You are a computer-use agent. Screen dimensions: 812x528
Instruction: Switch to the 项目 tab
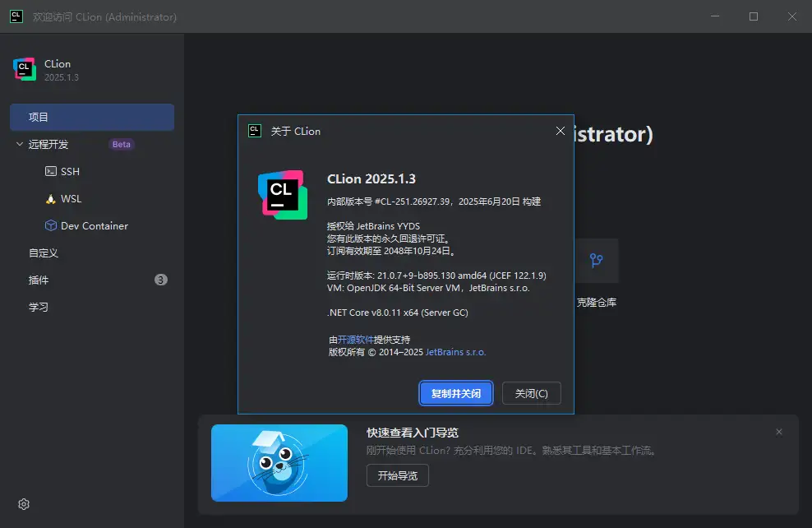pos(91,118)
